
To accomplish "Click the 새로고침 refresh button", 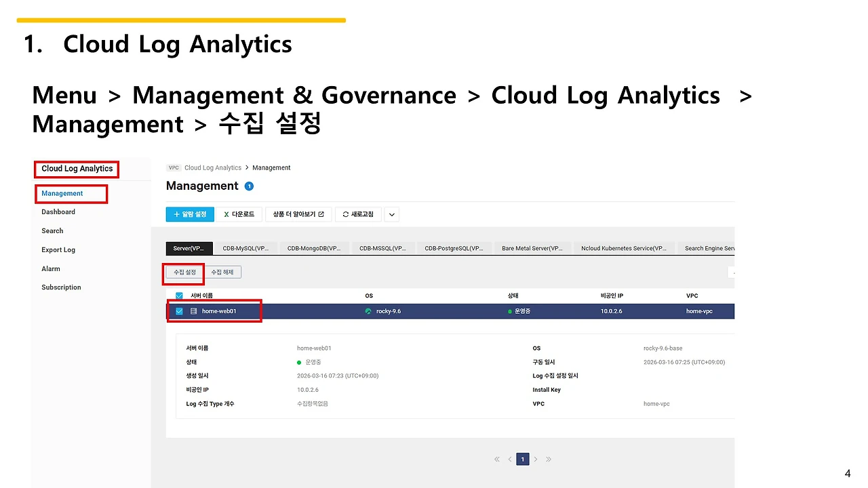I will tap(358, 215).
